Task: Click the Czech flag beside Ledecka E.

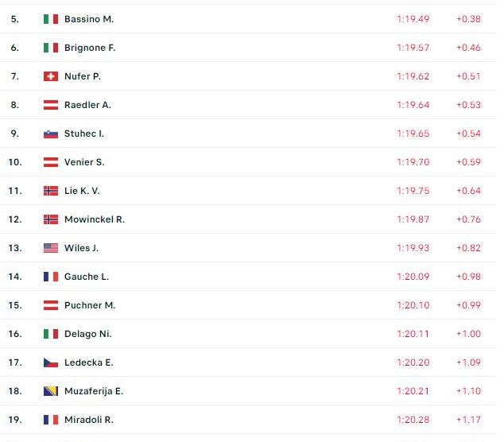Action: pyautogui.click(x=51, y=363)
